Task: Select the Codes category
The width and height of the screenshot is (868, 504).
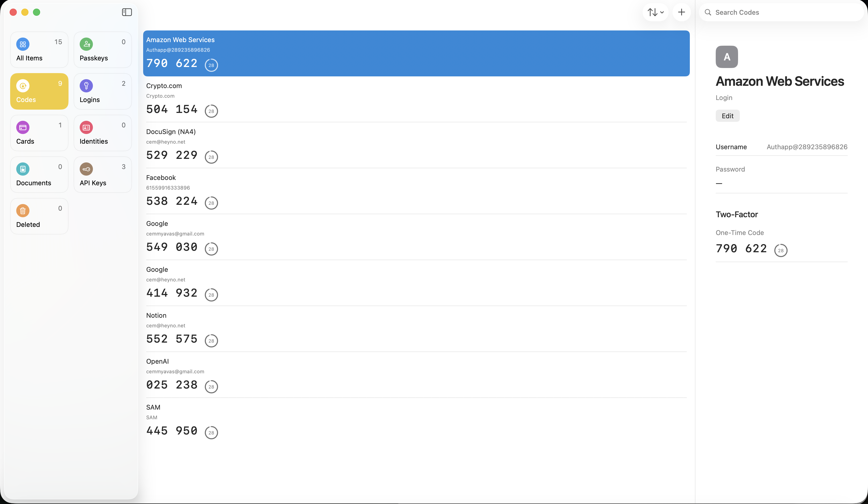Action: coord(39,91)
